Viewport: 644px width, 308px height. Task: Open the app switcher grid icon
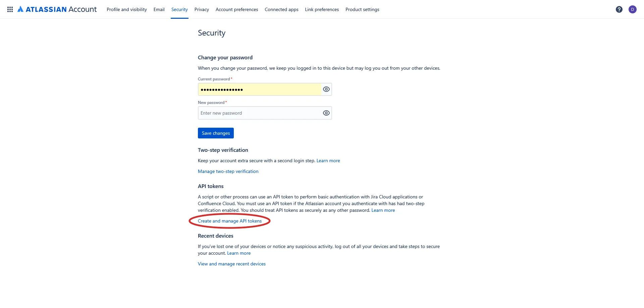10,9
